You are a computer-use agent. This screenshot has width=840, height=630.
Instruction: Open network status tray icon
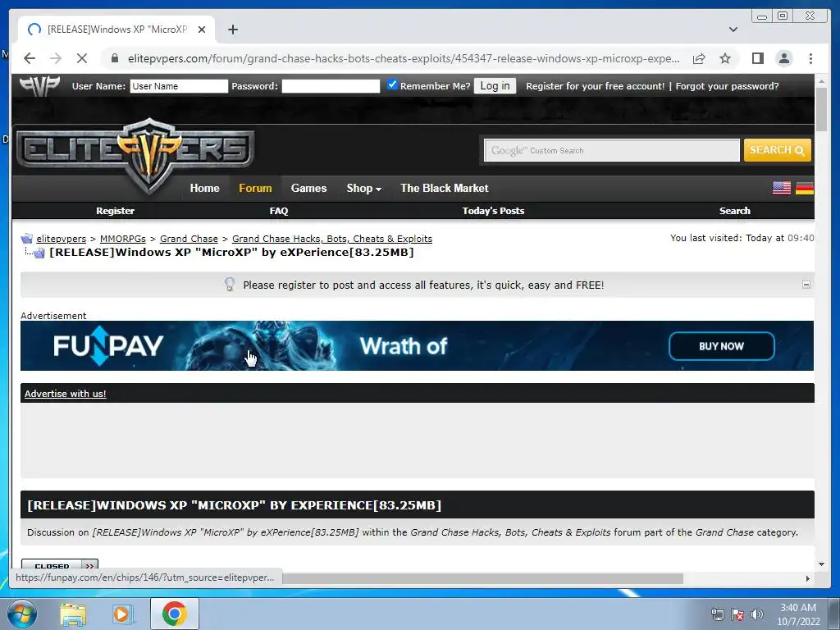click(x=717, y=614)
